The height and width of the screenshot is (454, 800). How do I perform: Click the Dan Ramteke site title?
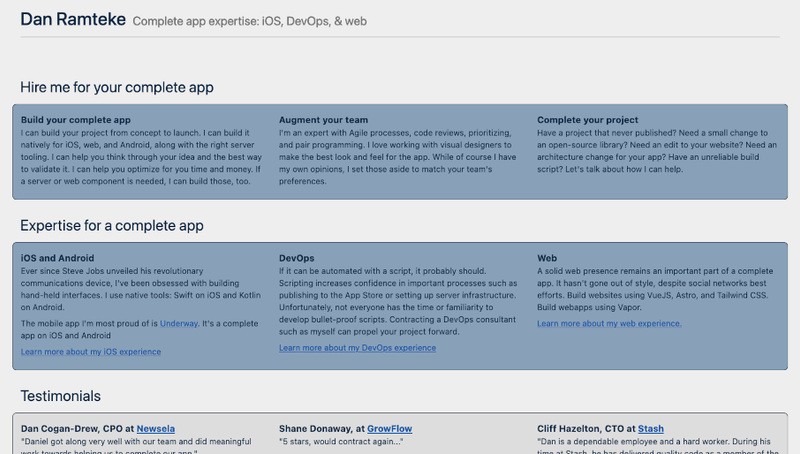pos(72,18)
